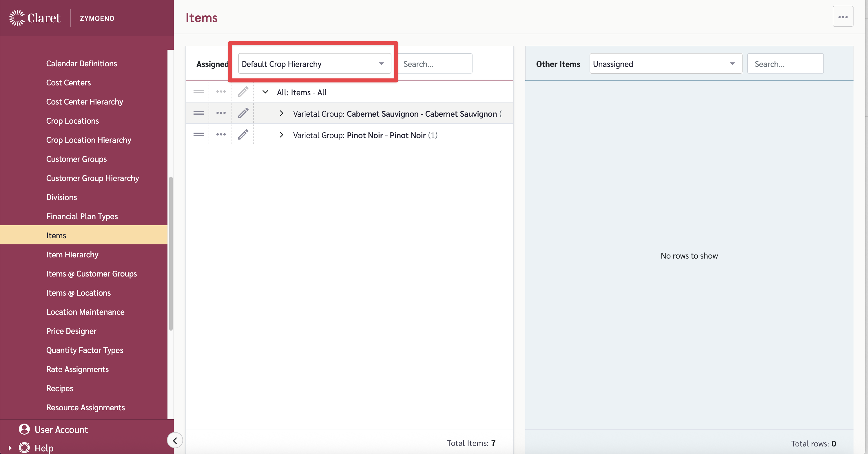The height and width of the screenshot is (454, 868).
Task: Click the Claret logo
Action: click(x=35, y=18)
